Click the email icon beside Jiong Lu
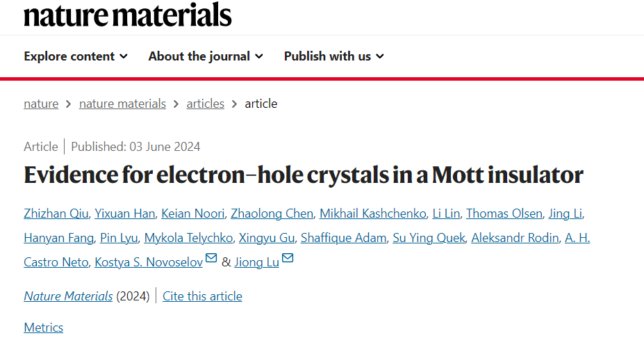The height and width of the screenshot is (338, 644). [288, 258]
